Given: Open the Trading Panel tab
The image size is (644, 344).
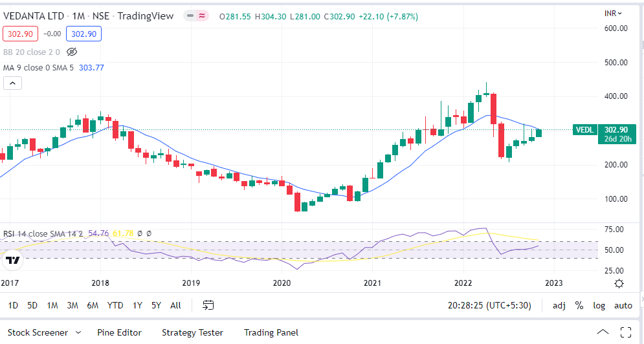Looking at the screenshot, I should coord(271,332).
